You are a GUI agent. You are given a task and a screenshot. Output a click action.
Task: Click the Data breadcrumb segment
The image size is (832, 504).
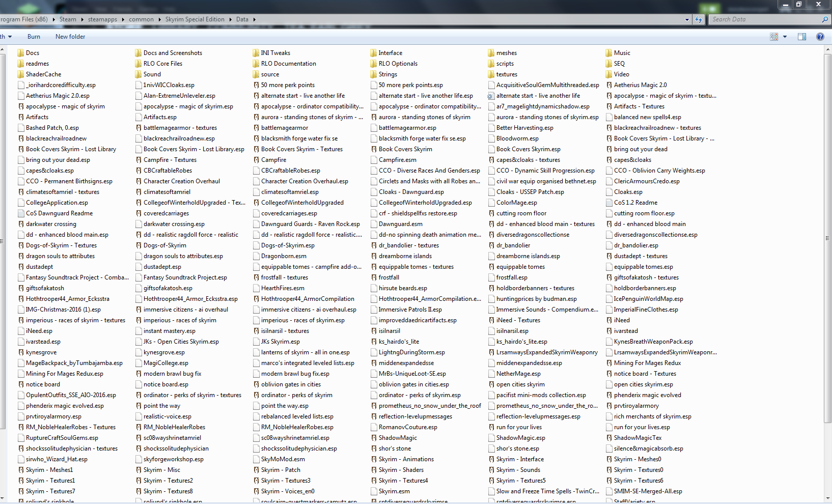pyautogui.click(x=242, y=19)
